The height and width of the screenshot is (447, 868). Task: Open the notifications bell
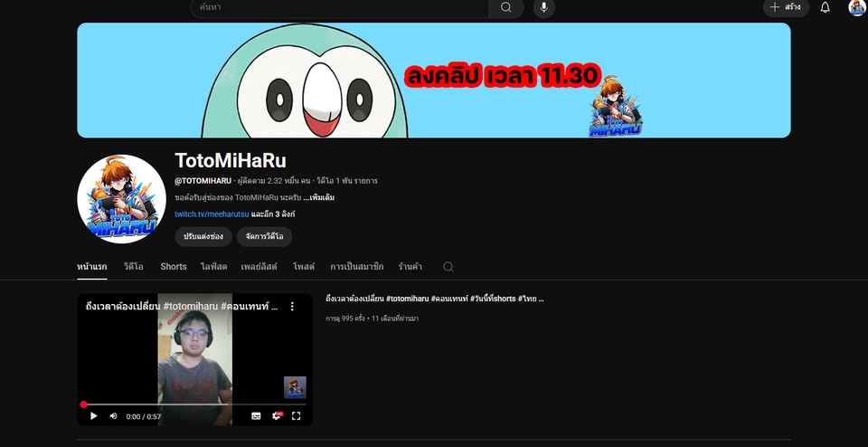tap(825, 7)
